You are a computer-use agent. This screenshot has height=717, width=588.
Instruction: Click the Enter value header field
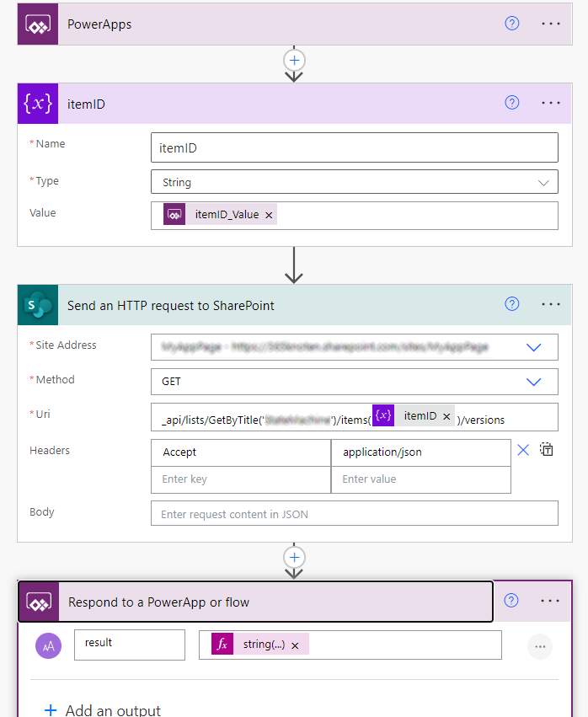420,479
